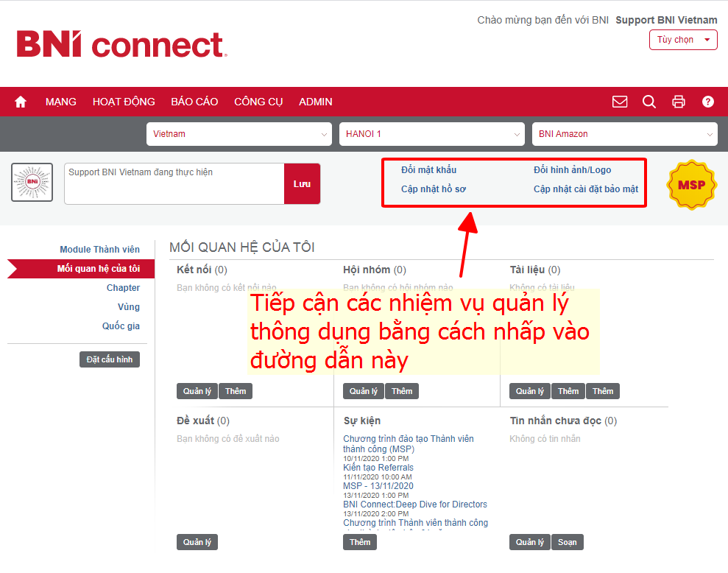Open the mail envelope icon
Image resolution: width=728 pixels, height=573 pixels.
pyautogui.click(x=620, y=102)
